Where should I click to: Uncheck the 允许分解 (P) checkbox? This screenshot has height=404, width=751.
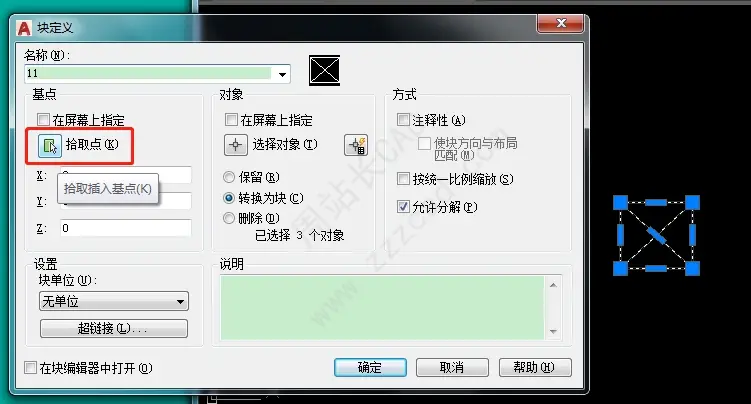pyautogui.click(x=403, y=206)
